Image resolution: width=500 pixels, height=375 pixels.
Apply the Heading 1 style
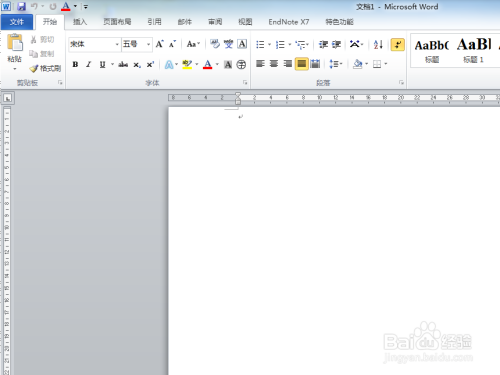pos(473,50)
